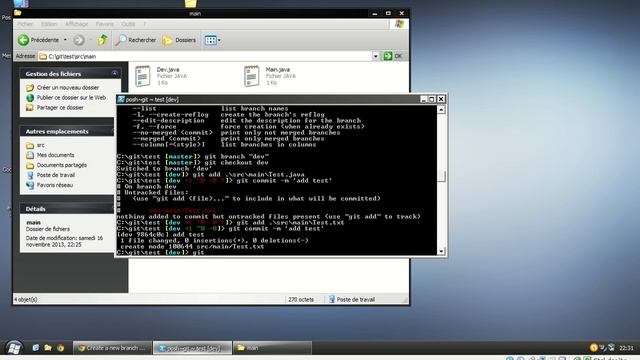
Task: Open Favoris réseau link
Action: click(55, 185)
